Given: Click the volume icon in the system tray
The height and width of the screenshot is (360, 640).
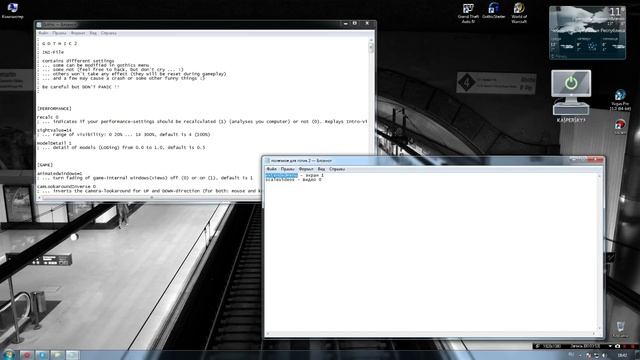Looking at the screenshot, I should tap(604, 356).
